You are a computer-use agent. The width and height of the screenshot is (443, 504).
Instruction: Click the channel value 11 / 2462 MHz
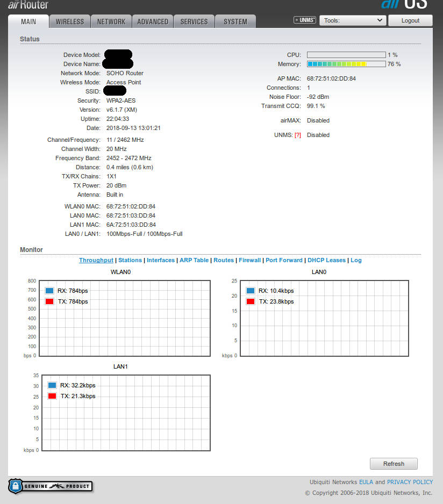click(x=125, y=140)
